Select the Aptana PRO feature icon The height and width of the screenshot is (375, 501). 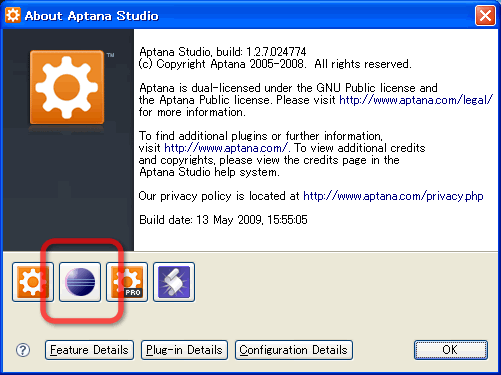click(x=127, y=282)
